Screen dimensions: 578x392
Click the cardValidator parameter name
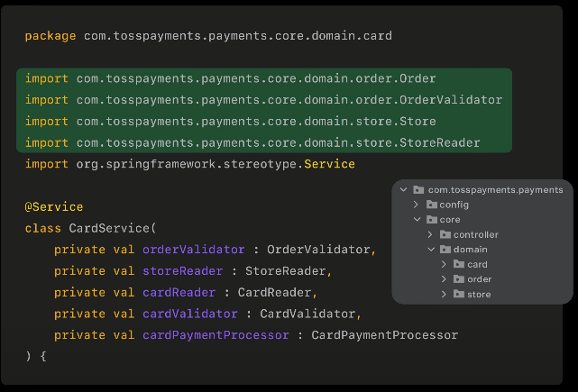pos(190,314)
